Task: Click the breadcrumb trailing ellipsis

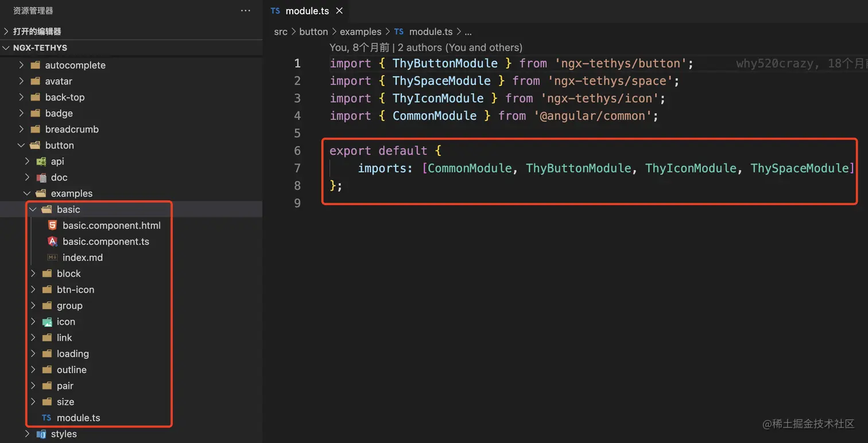Action: tap(468, 32)
